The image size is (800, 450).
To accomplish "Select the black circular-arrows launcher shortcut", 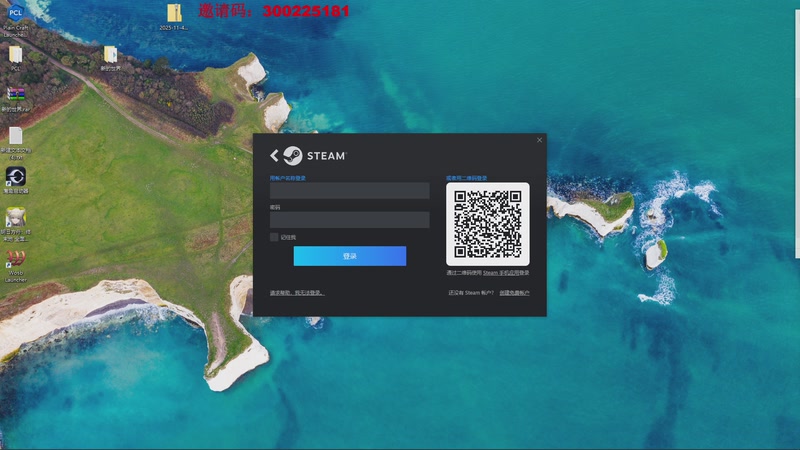I will coord(16,181).
